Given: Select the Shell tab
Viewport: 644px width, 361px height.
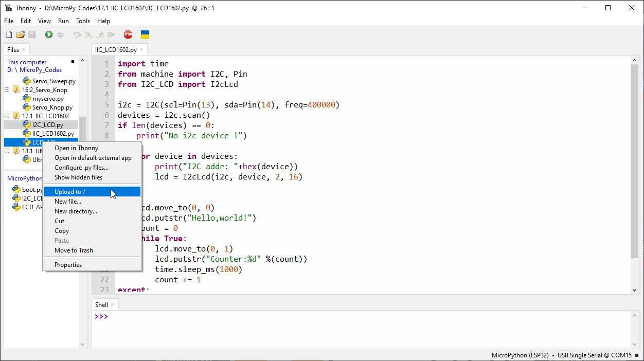Looking at the screenshot, I should tap(101, 305).
